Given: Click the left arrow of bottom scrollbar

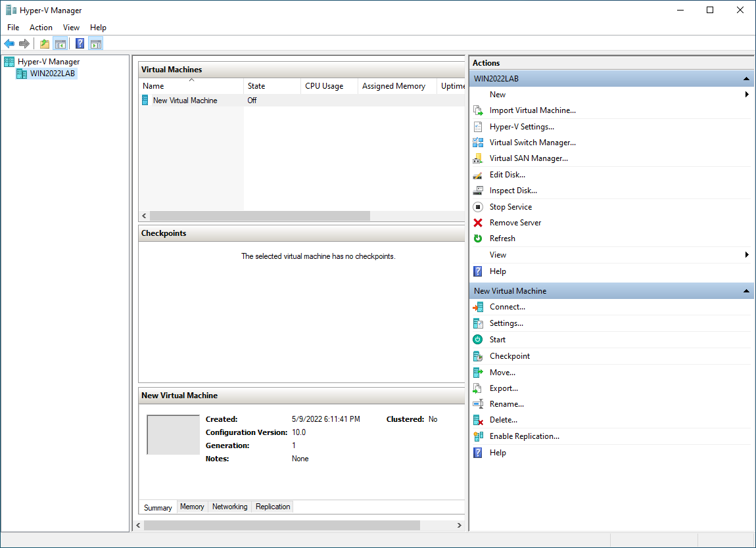Looking at the screenshot, I should pos(138,526).
